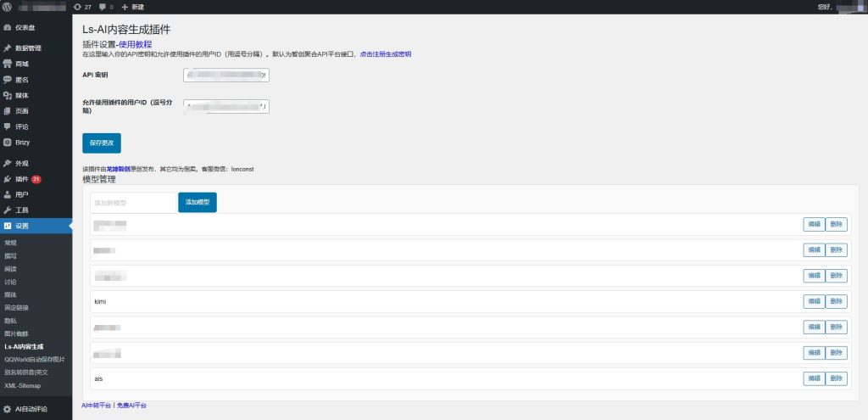The height and width of the screenshot is (420, 868).
Task: Select the Ls-AI内容生成 submenu item
Action: pyautogui.click(x=24, y=347)
